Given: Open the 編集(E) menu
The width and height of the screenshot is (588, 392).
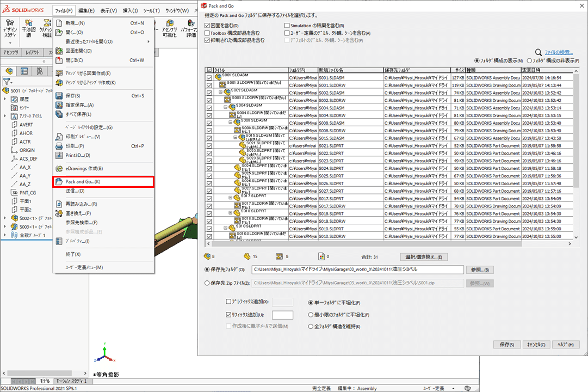Looking at the screenshot, I should [86, 10].
